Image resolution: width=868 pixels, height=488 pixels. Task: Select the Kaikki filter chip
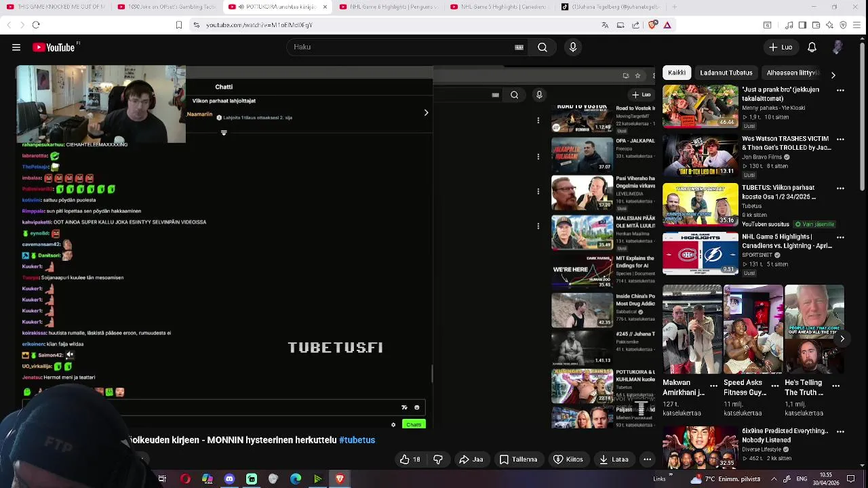pyautogui.click(x=677, y=73)
